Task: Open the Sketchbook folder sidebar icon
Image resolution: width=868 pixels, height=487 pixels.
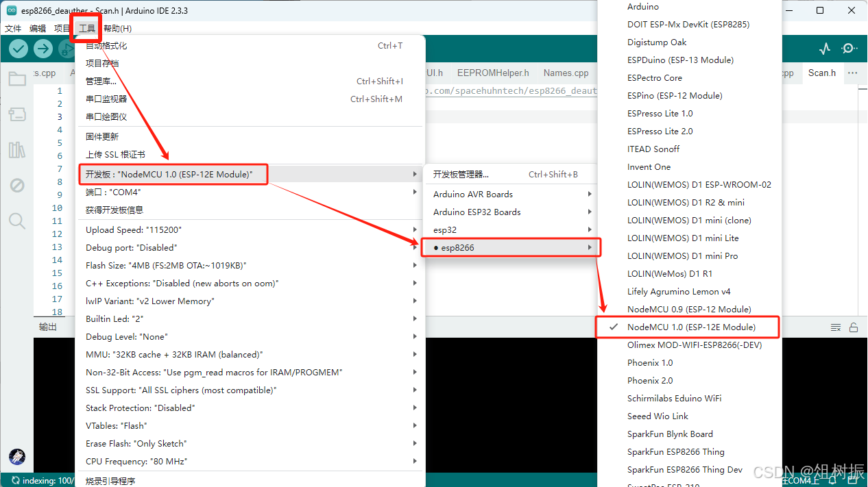Action: click(x=17, y=79)
